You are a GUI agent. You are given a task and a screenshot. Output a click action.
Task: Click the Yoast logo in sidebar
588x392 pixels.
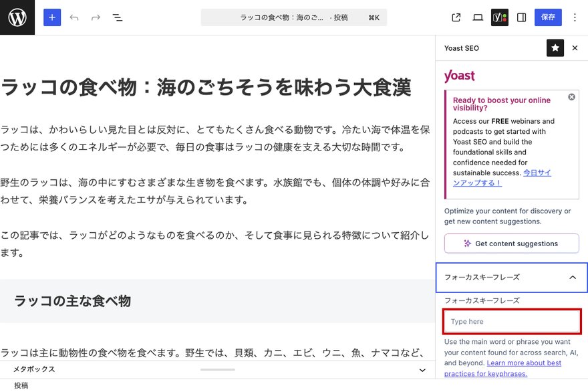click(x=460, y=76)
